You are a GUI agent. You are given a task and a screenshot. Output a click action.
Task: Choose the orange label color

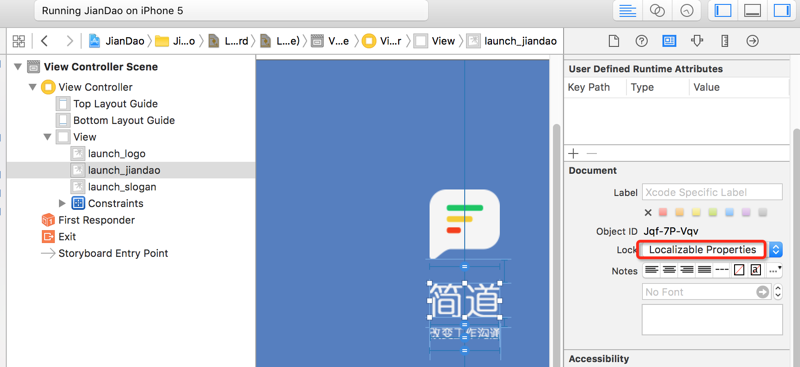[x=680, y=212]
